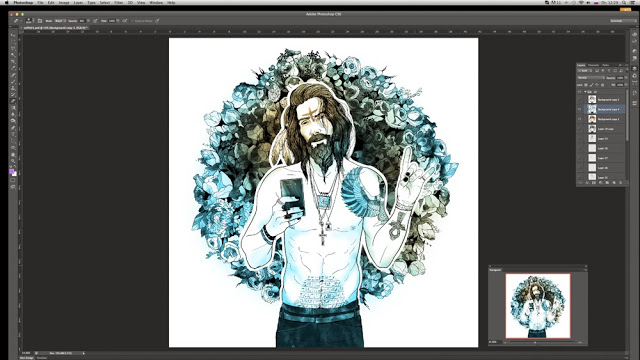The image size is (640, 360).
Task: Select the Pen tool
Action: pos(13,128)
